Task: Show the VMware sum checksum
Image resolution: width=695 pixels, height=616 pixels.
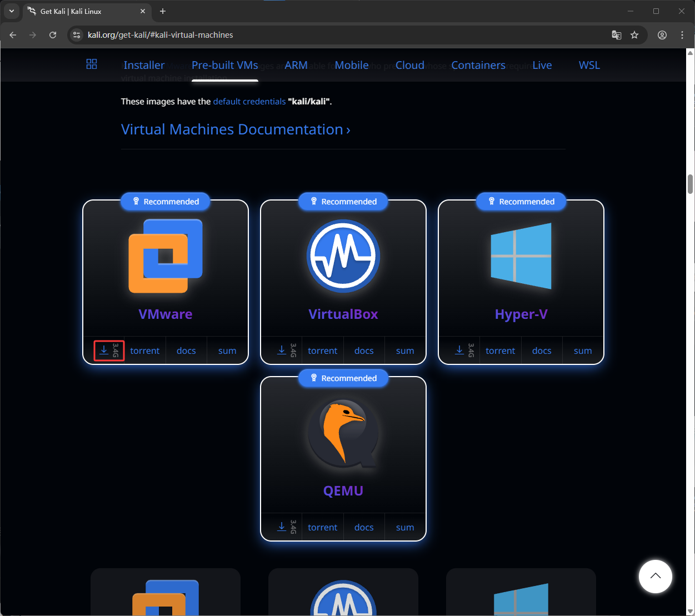Action: click(x=227, y=350)
